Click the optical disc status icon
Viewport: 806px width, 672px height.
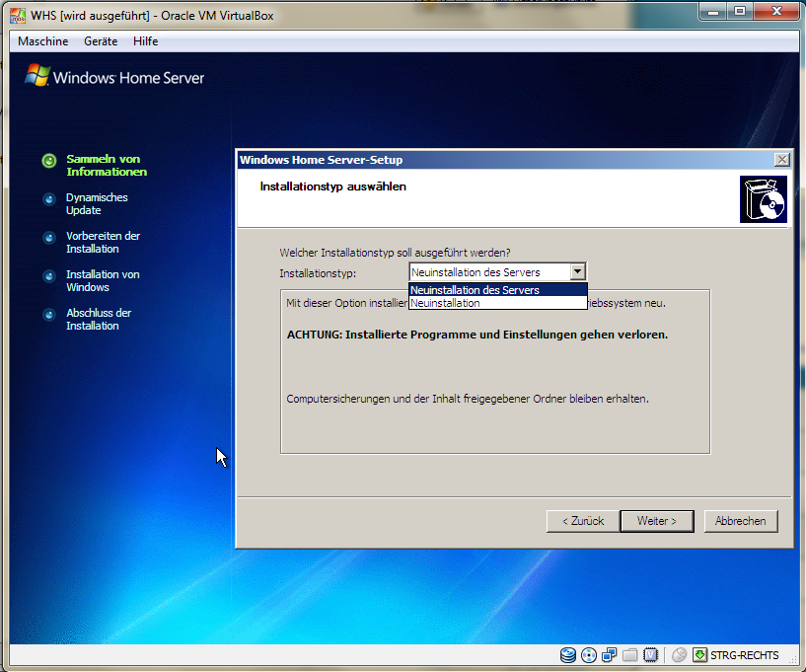click(589, 655)
